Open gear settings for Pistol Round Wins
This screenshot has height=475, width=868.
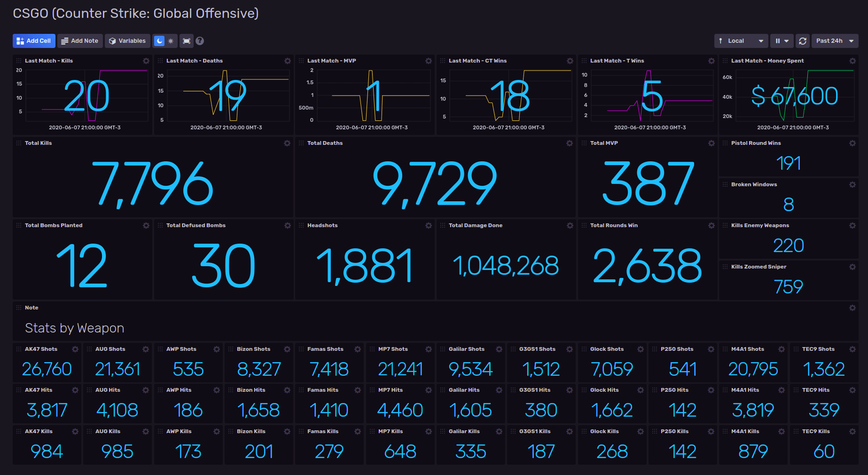tap(852, 143)
